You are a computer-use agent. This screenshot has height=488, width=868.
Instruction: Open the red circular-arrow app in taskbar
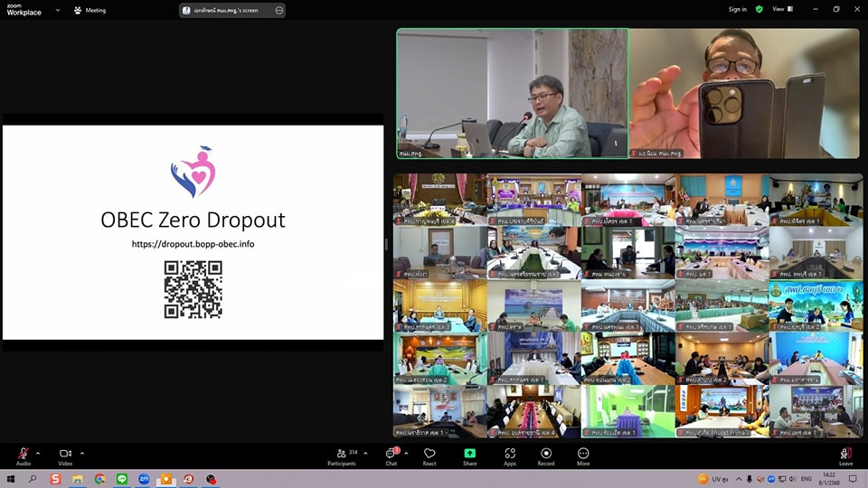(x=188, y=479)
